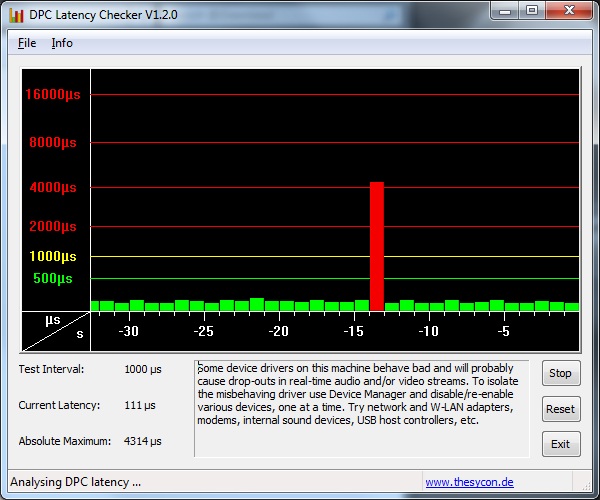Click the Current Latency 111 µs value
Viewport: 600px width, 500px height.
[x=139, y=405]
